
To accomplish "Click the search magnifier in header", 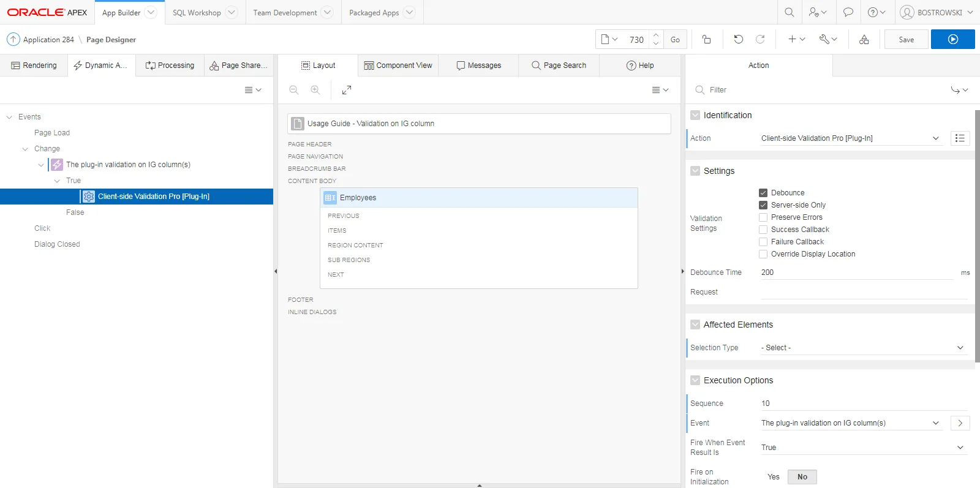I will [789, 12].
